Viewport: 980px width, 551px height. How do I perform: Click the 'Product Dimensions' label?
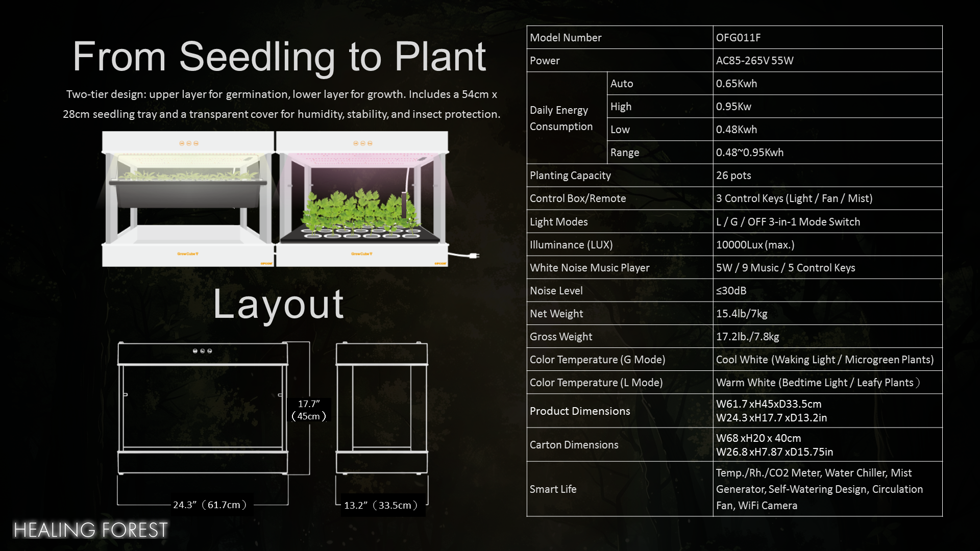tap(580, 411)
